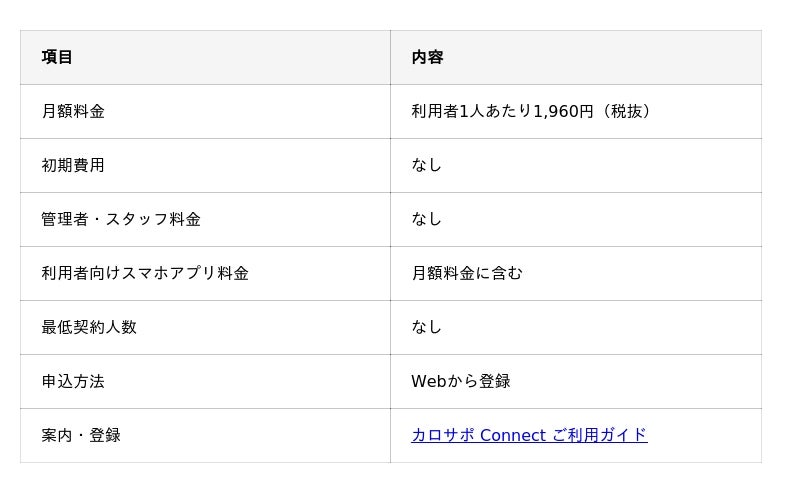The width and height of the screenshot is (800, 493).
Task: Select the 月額料金 row label
Action: click(73, 111)
